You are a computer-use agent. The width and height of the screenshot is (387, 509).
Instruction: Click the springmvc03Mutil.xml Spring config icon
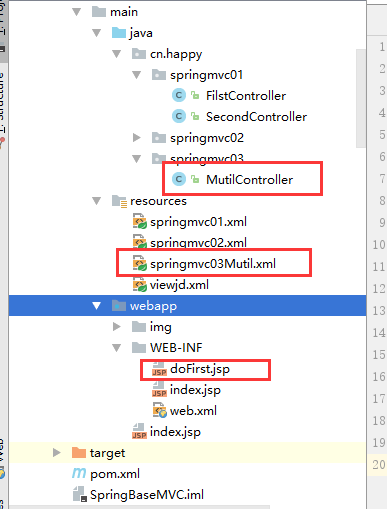point(140,263)
